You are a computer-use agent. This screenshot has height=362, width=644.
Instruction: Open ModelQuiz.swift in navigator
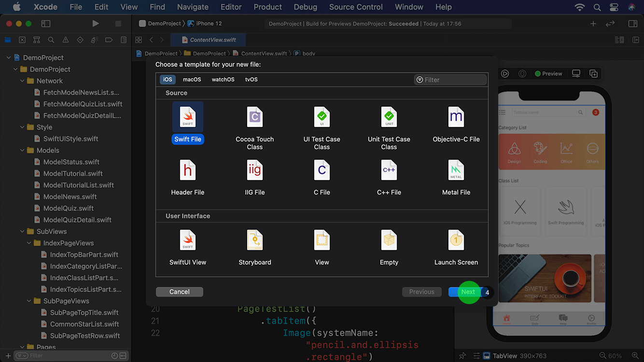(x=68, y=208)
